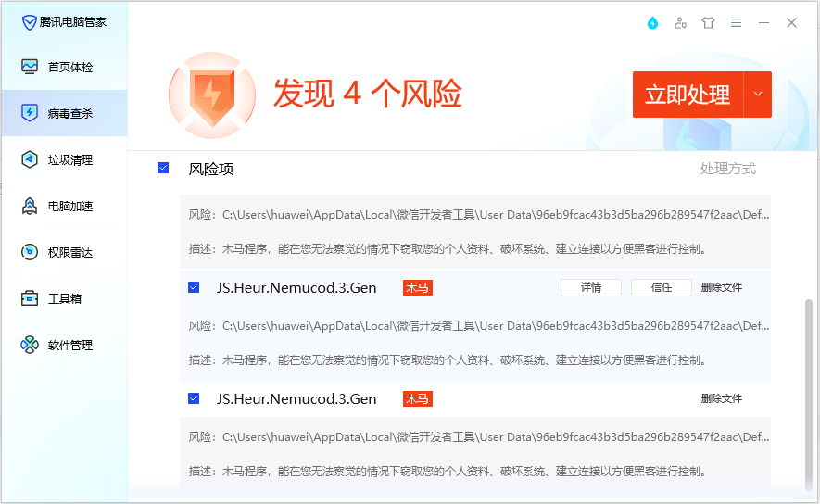
Task: Open the 删除文件 option in the row without 详情
Action: click(x=721, y=398)
